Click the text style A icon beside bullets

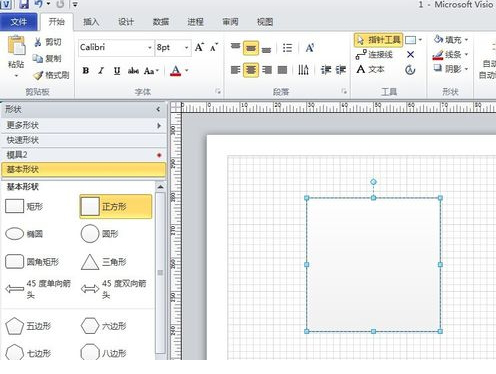pyautogui.click(x=310, y=48)
